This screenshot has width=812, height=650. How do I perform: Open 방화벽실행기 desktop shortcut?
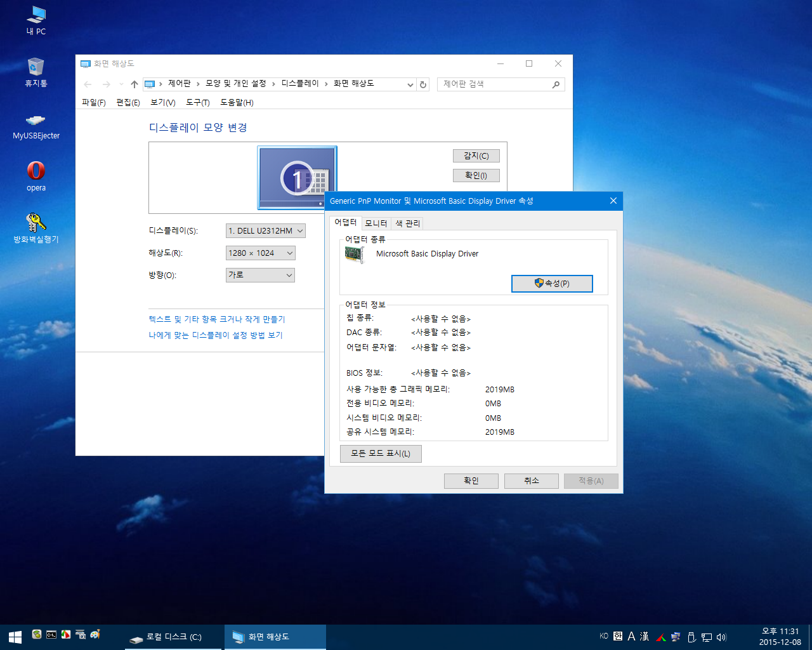coord(36,228)
